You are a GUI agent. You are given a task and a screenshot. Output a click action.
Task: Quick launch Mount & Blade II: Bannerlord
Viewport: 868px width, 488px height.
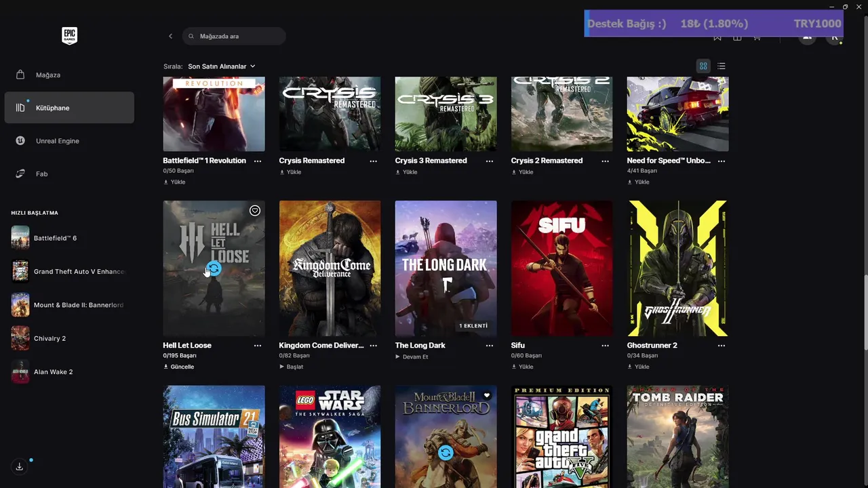point(68,305)
